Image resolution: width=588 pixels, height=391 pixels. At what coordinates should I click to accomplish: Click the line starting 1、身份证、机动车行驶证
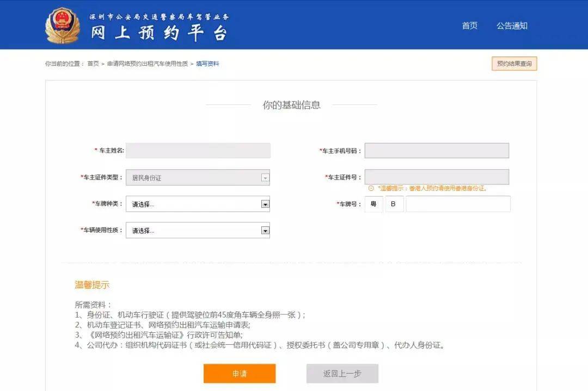190,315
